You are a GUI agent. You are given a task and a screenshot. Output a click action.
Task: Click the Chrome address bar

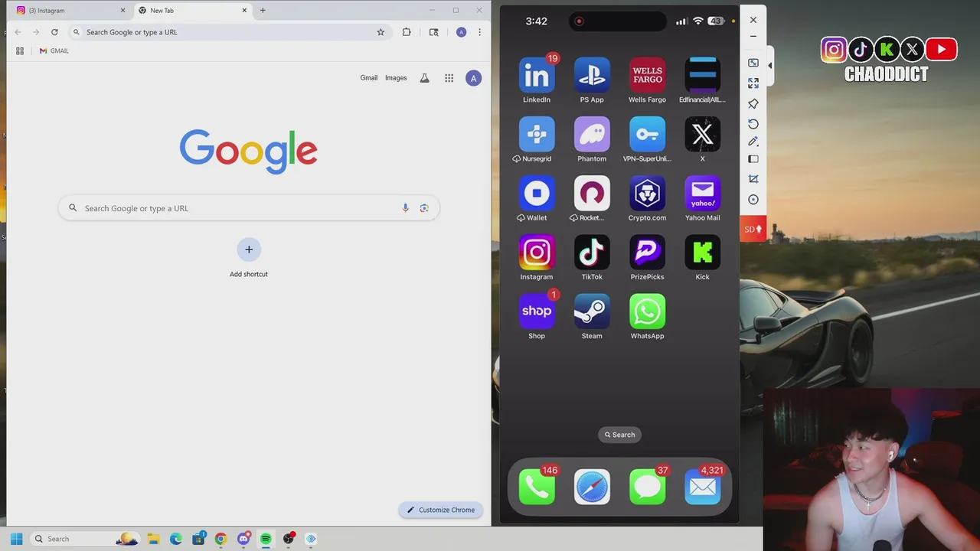(x=228, y=32)
